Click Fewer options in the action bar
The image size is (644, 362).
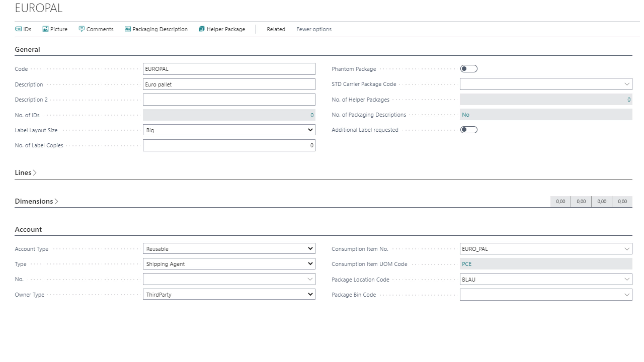coord(314,29)
